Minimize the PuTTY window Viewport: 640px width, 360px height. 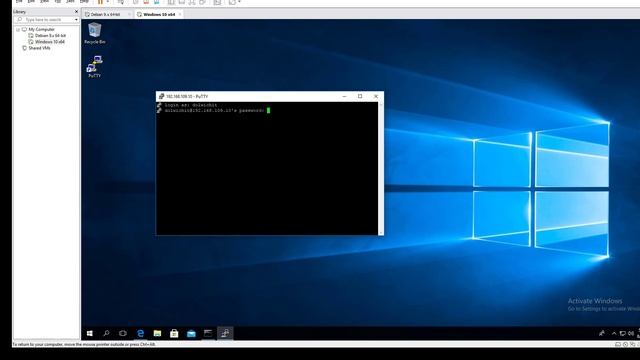click(344, 96)
